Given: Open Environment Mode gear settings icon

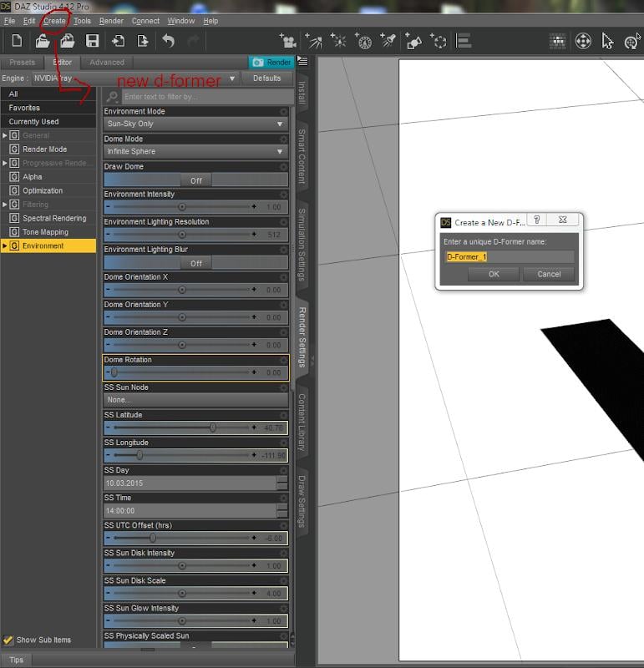Looking at the screenshot, I should coord(283,112).
